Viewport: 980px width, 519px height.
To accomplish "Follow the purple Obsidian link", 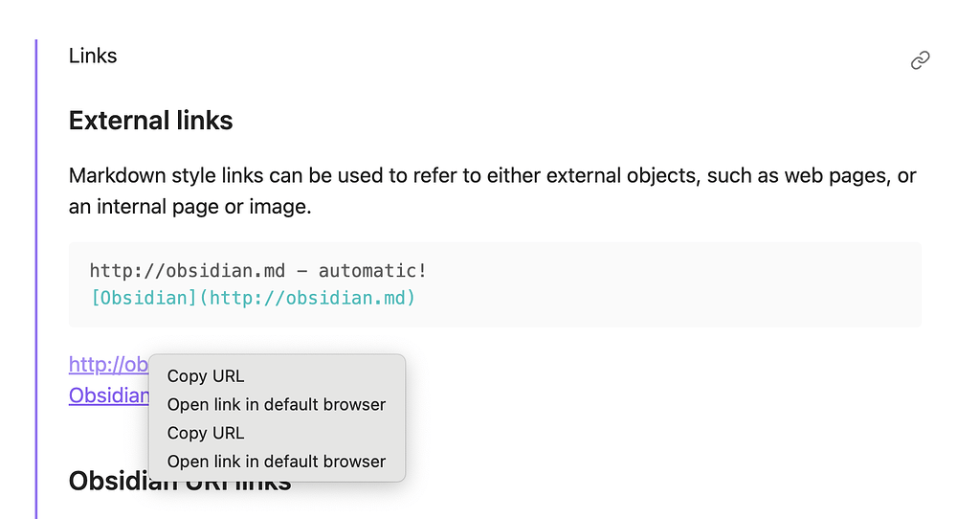I will coord(109,395).
